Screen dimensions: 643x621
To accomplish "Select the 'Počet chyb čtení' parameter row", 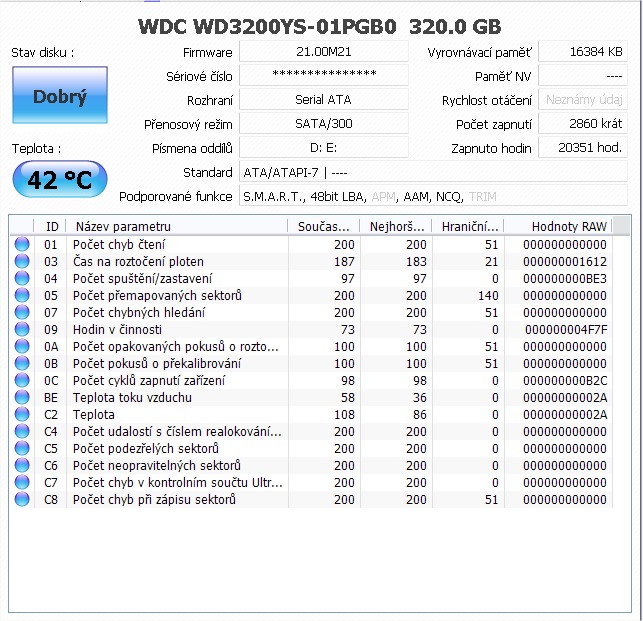I will [311, 244].
